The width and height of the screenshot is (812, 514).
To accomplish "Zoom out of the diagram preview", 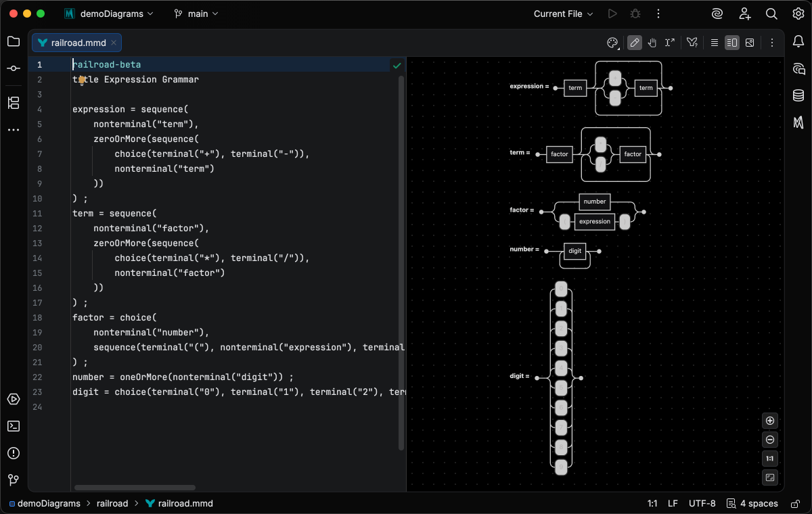I will pos(770,440).
